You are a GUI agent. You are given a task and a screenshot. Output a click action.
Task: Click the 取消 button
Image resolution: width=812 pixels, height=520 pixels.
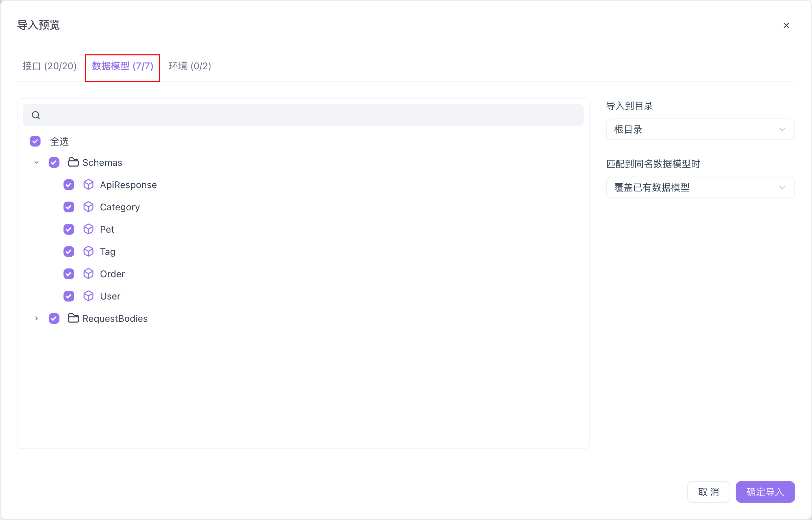point(708,492)
